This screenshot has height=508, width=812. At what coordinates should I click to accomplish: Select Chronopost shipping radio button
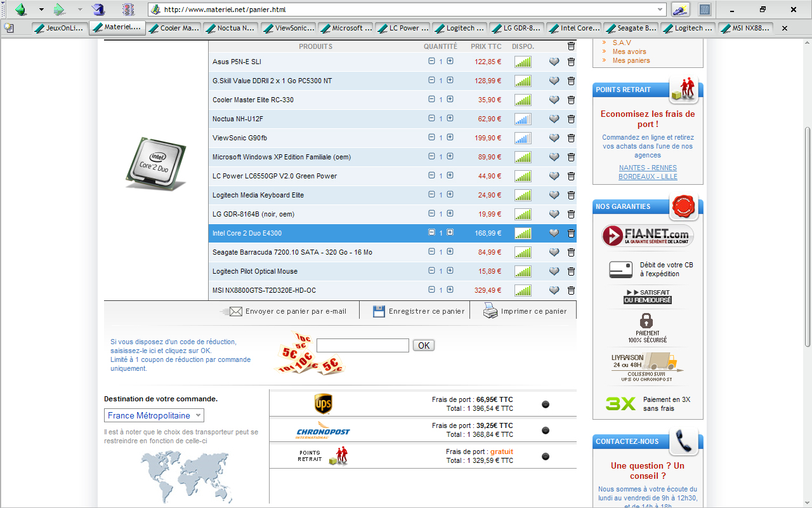(546, 431)
